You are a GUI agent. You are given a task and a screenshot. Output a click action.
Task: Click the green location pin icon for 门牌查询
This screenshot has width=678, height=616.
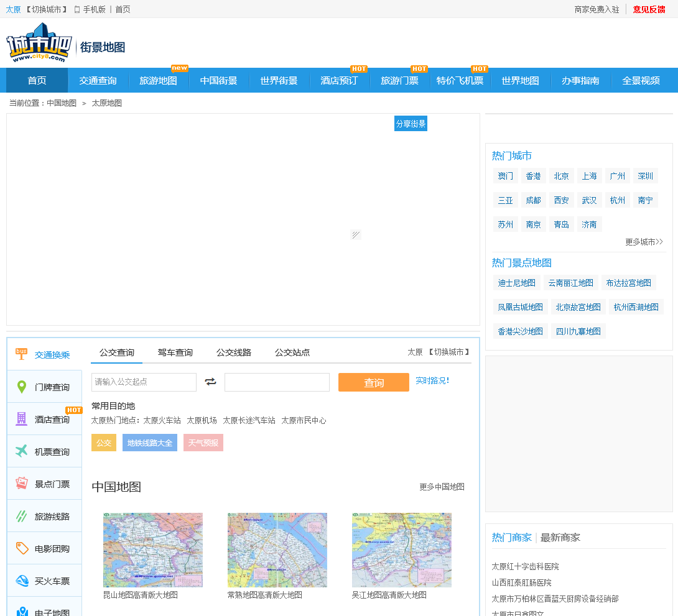click(22, 387)
